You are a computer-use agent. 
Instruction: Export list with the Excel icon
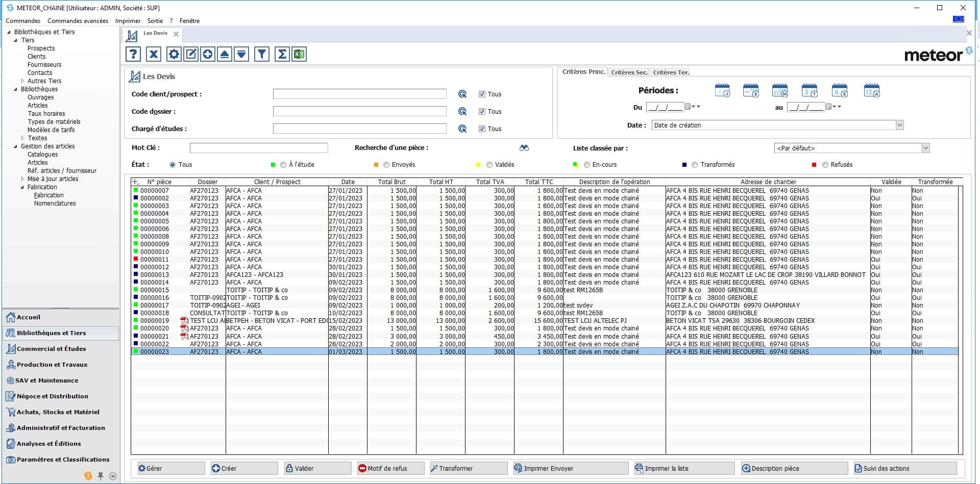[299, 54]
